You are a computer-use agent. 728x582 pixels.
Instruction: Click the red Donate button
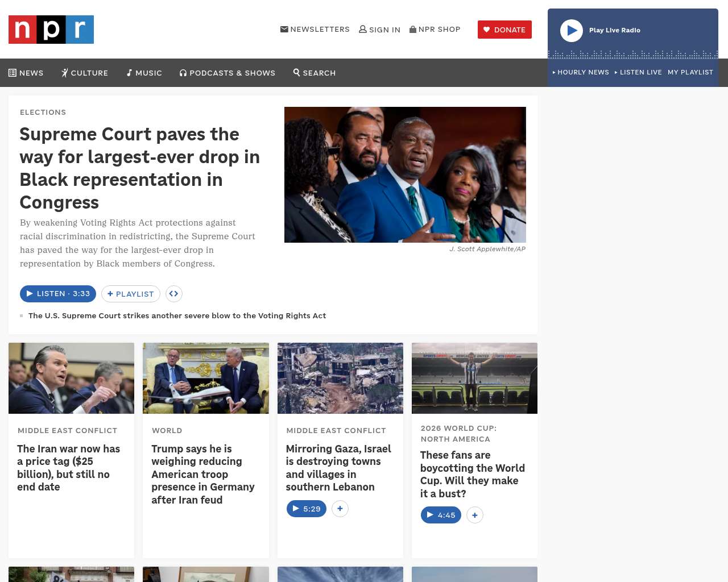pos(504,30)
